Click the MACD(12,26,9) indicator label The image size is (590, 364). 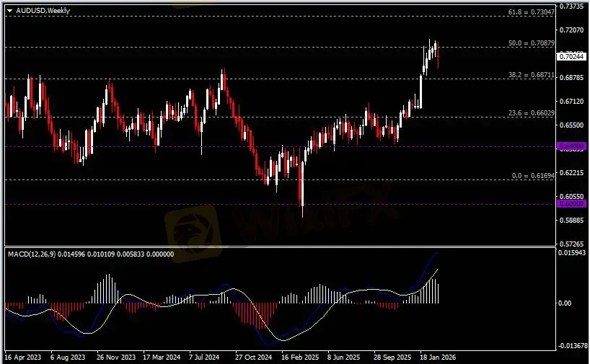tap(29, 254)
